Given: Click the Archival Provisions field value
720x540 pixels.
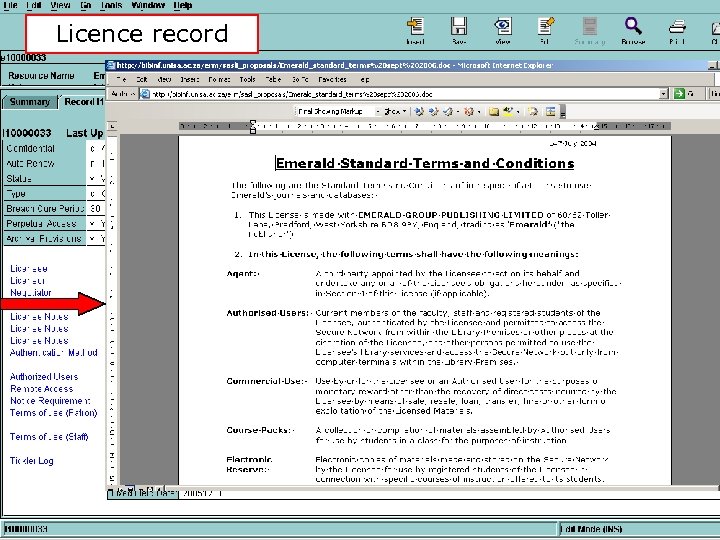Looking at the screenshot, I should 96,238.
